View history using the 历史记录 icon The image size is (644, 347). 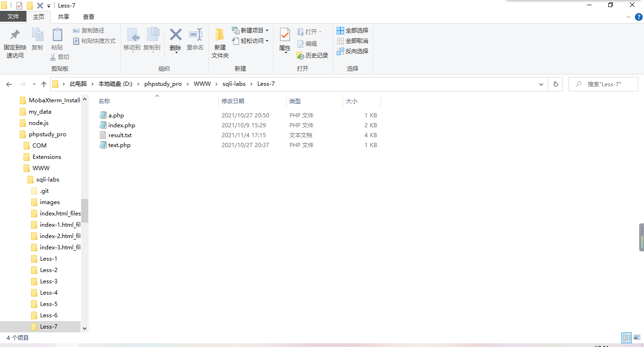point(312,55)
